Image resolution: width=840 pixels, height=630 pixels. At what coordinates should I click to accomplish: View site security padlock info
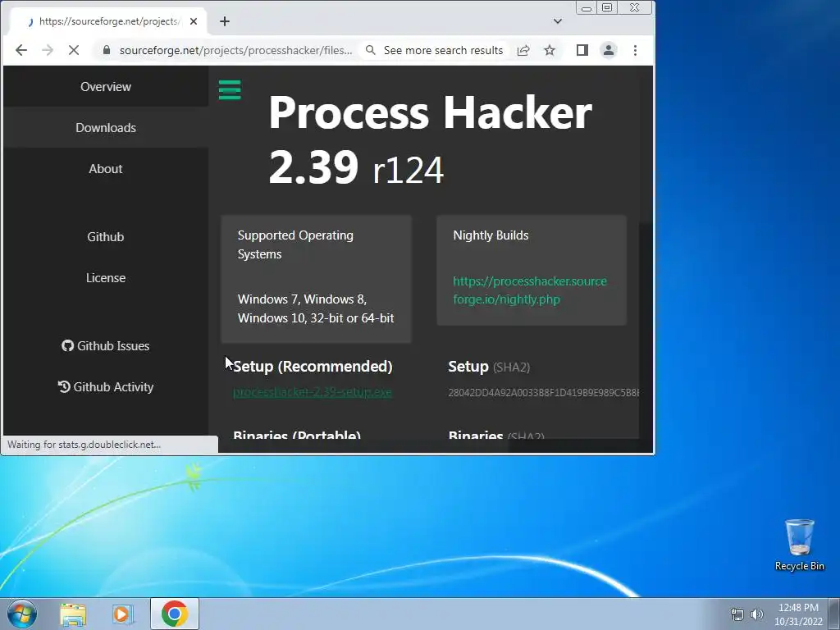(x=107, y=50)
